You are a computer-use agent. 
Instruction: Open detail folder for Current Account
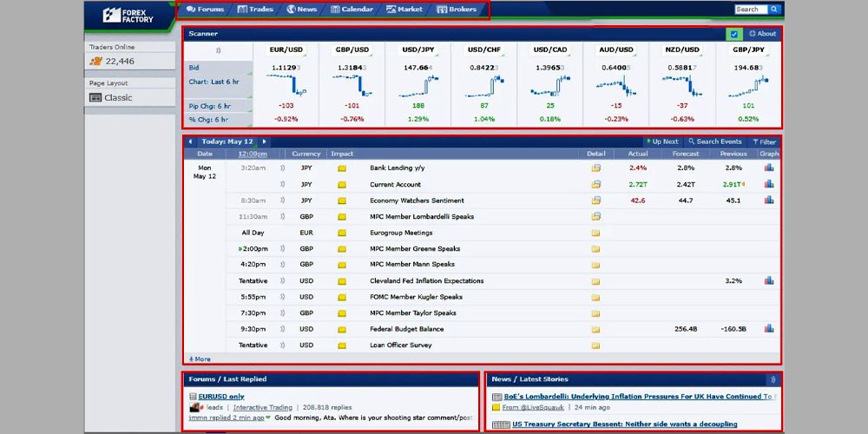point(595,184)
